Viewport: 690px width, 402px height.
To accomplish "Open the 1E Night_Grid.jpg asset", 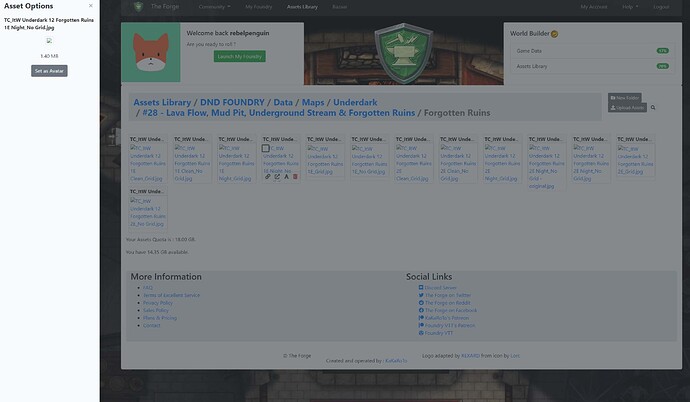I will pos(236,159).
